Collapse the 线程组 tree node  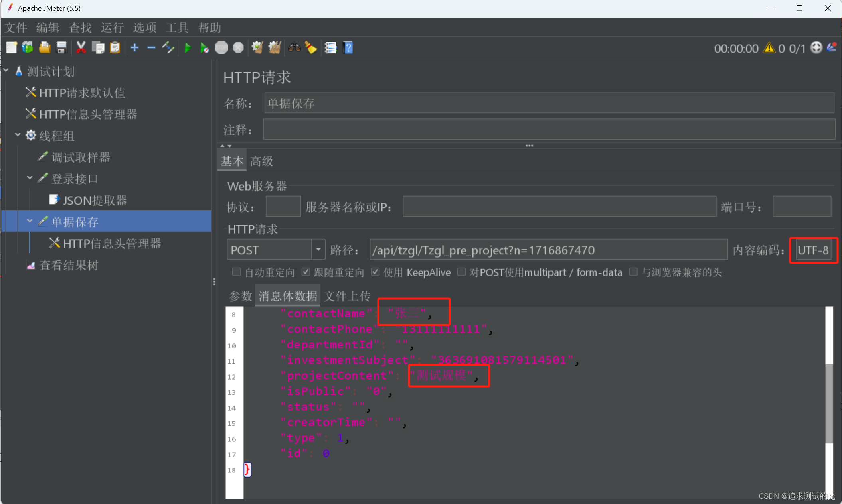pyautogui.click(x=18, y=135)
